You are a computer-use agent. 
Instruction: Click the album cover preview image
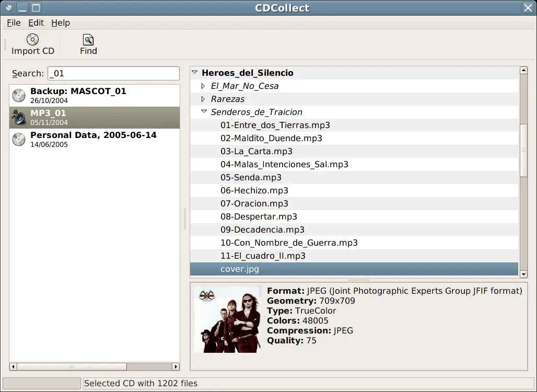(228, 320)
